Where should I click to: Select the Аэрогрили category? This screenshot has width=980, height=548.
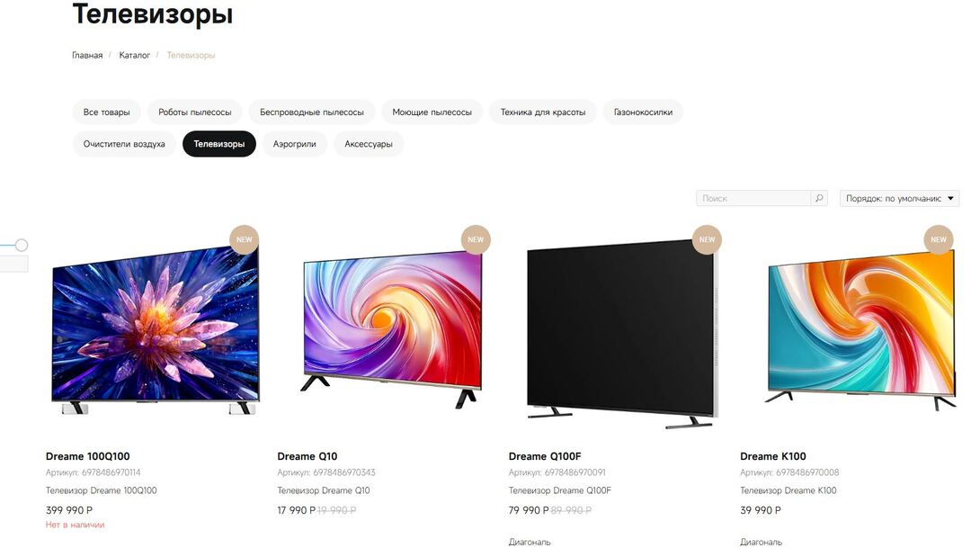point(294,144)
